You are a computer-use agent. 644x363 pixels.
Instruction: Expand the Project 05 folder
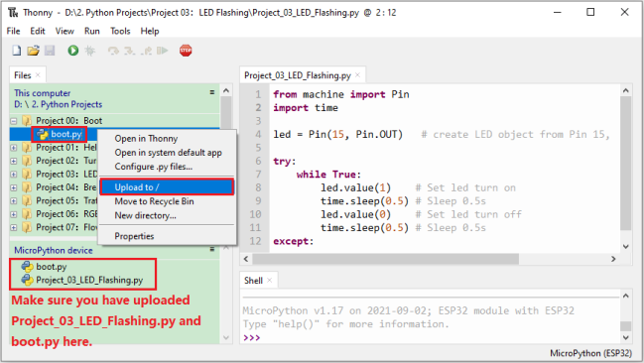pos(14,200)
